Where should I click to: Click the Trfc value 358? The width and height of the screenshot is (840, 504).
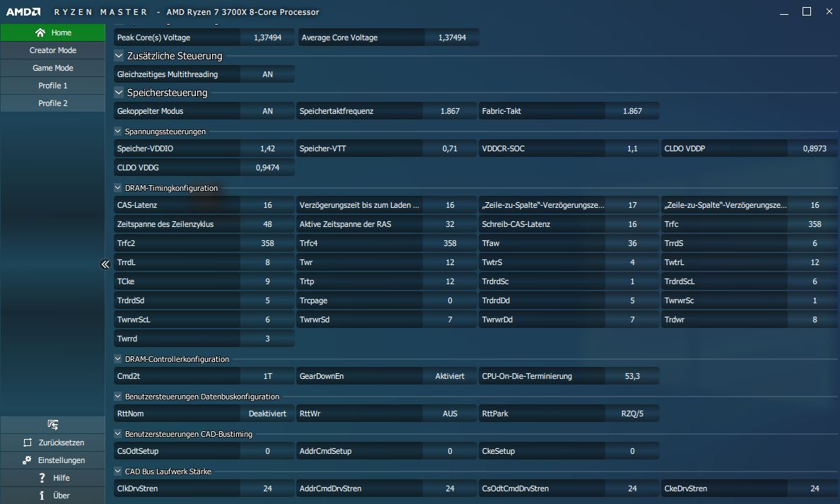[x=815, y=224]
